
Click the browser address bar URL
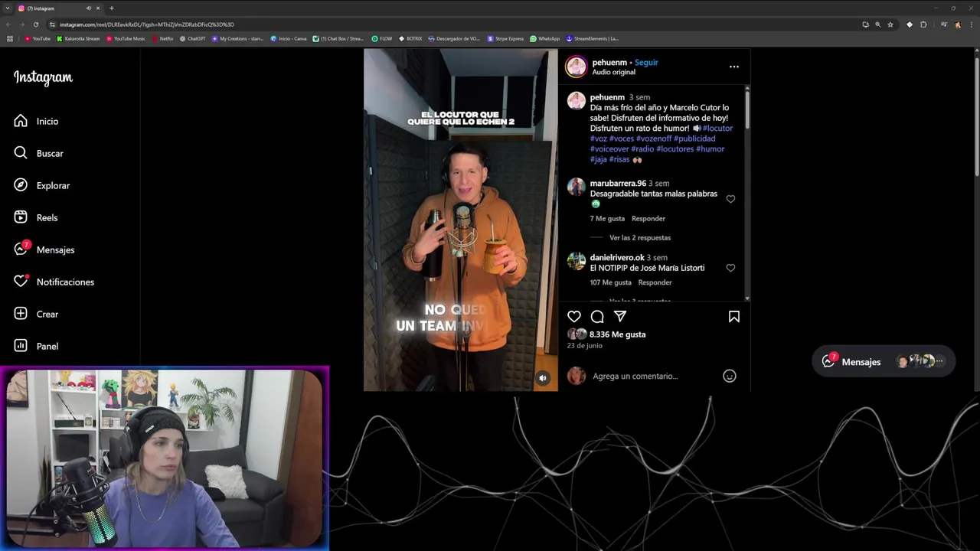coord(147,24)
